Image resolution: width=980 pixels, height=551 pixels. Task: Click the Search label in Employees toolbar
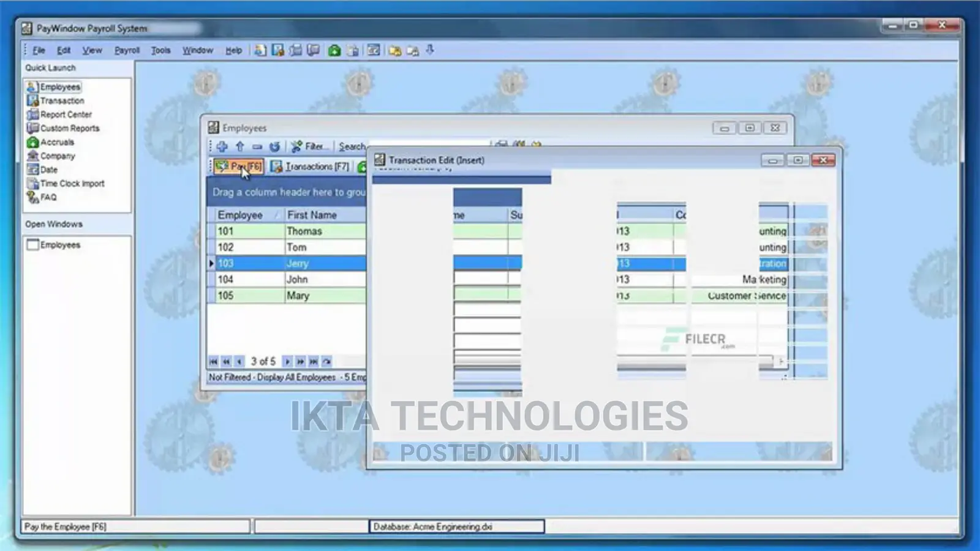[x=352, y=146]
